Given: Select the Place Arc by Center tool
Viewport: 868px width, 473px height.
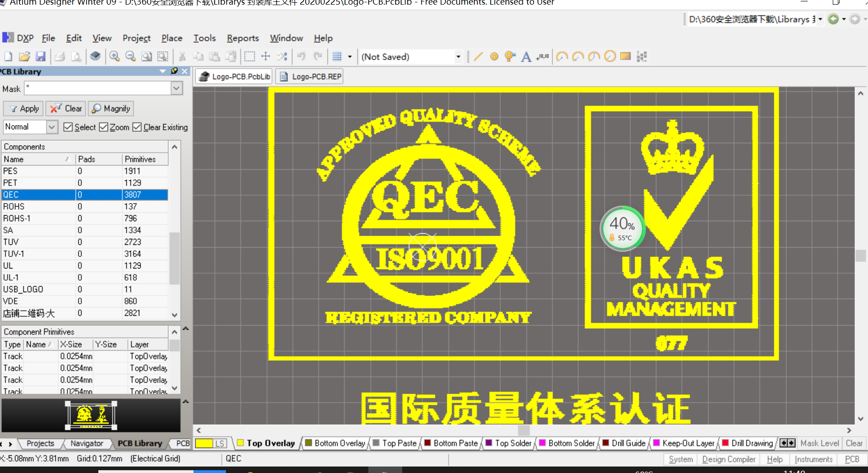Looking at the screenshot, I should (562, 57).
